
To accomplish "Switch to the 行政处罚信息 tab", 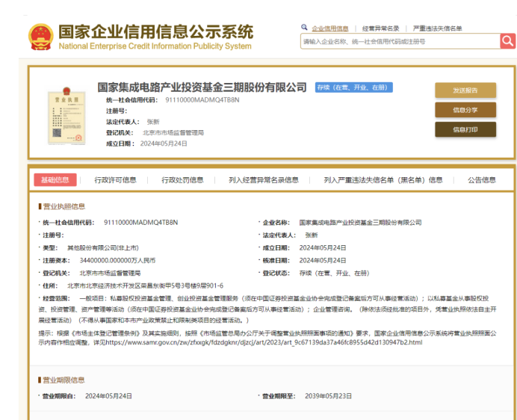I will [182, 180].
